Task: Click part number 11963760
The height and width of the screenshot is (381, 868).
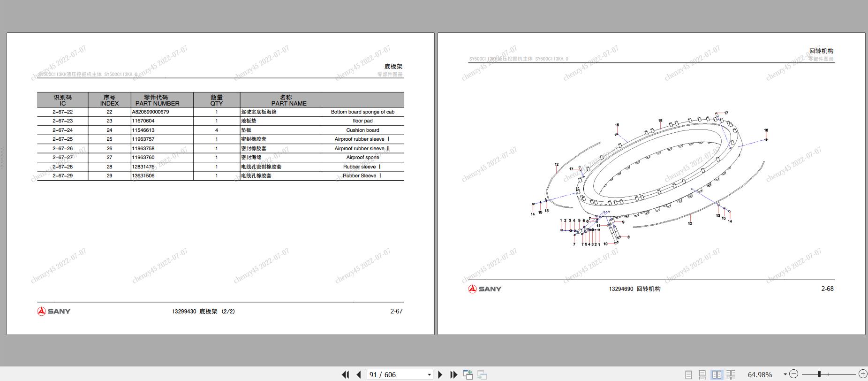Action: [143, 157]
